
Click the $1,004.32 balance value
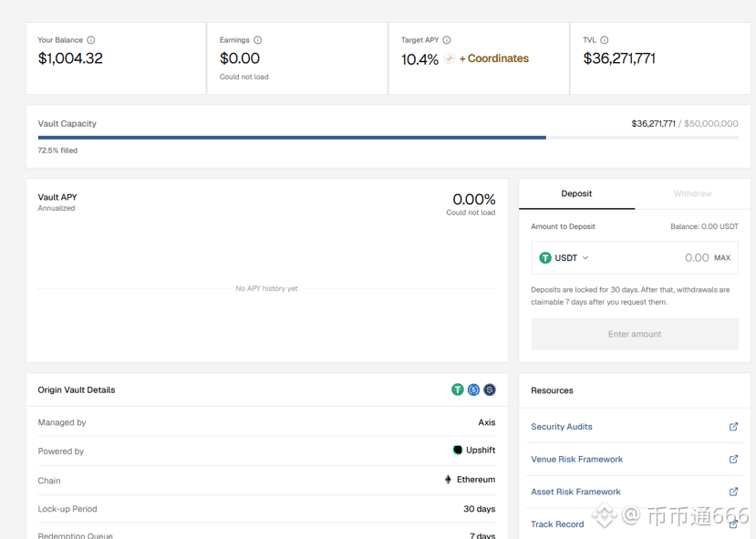click(x=70, y=58)
